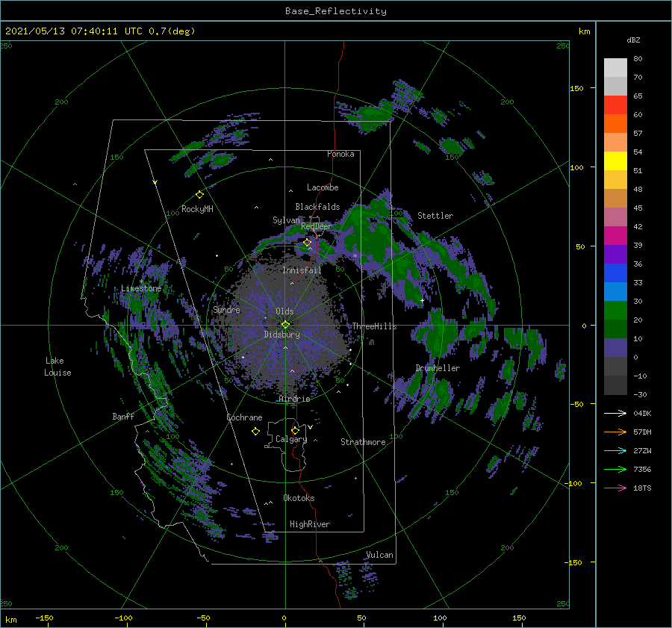This screenshot has height=628, width=672.
Task: Select the green 20 dBZ color swatch
Action: click(615, 311)
